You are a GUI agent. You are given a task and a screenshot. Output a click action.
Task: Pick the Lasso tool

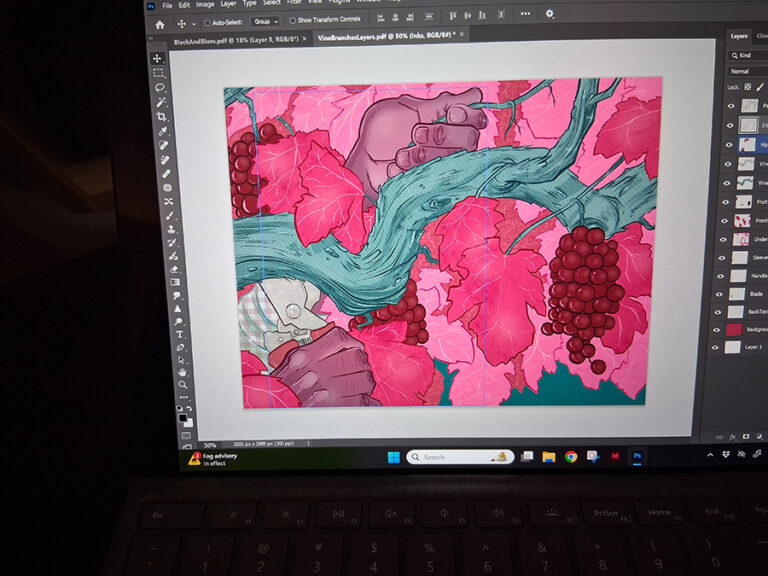click(159, 88)
